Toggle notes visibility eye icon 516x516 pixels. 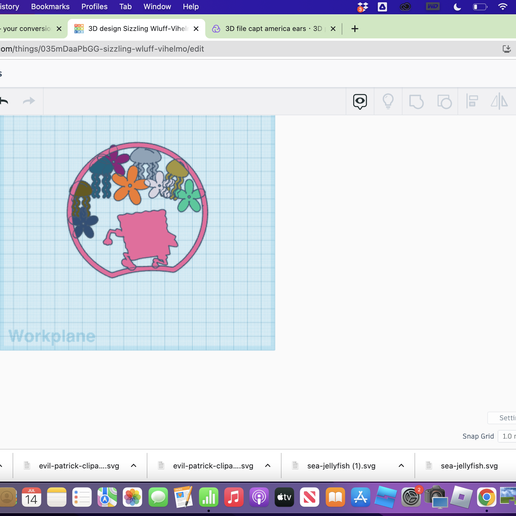[360, 101]
